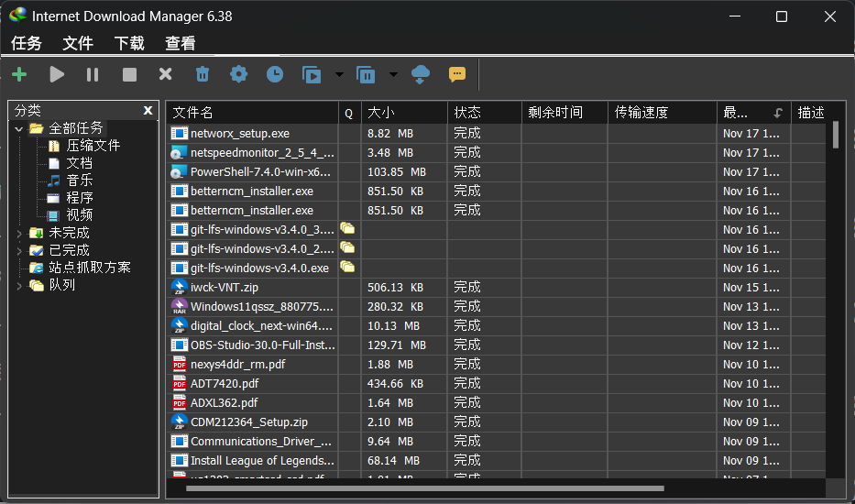Select networx_setup.exe row

click(x=496, y=134)
